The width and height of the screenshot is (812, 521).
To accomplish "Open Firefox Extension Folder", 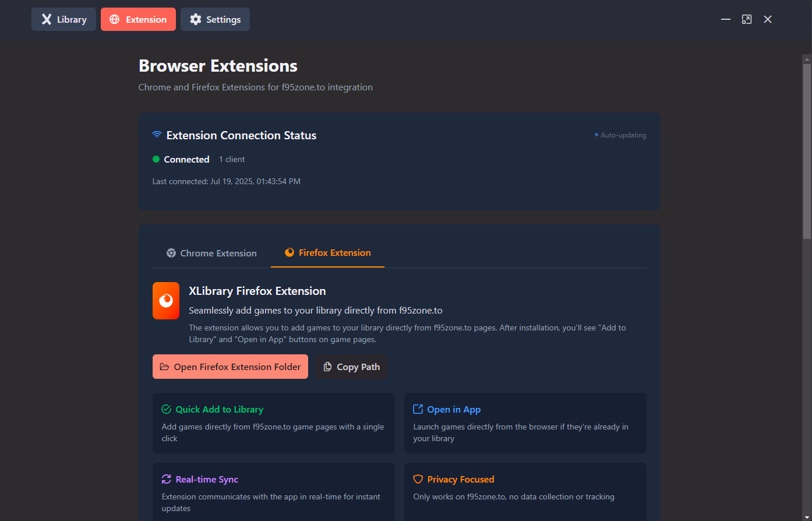I will coord(230,367).
